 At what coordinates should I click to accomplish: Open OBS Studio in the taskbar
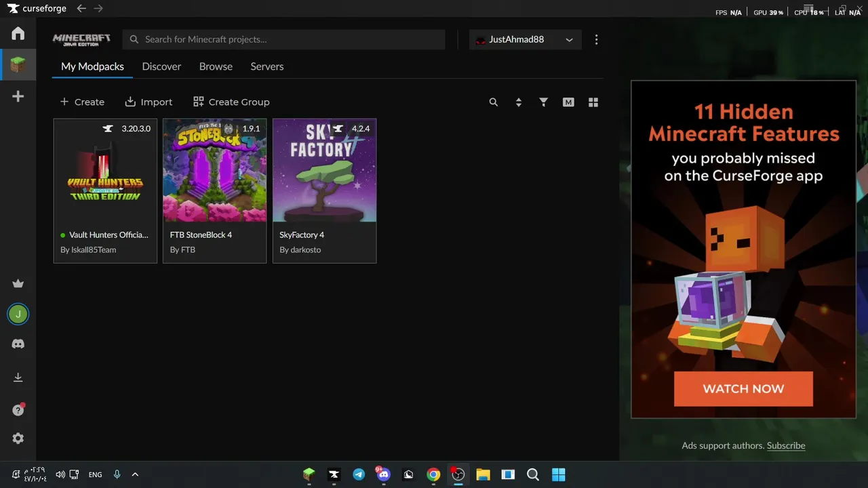tap(458, 474)
